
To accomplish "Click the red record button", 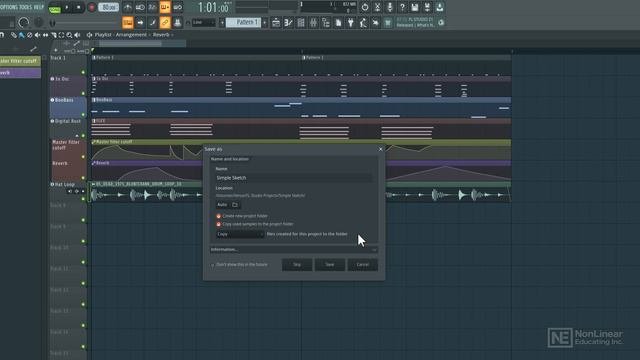I will [91, 7].
